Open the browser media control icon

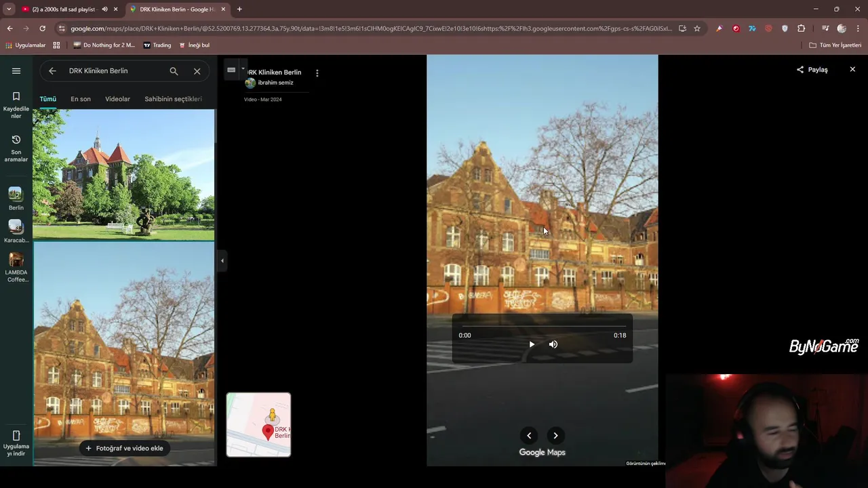click(x=825, y=28)
